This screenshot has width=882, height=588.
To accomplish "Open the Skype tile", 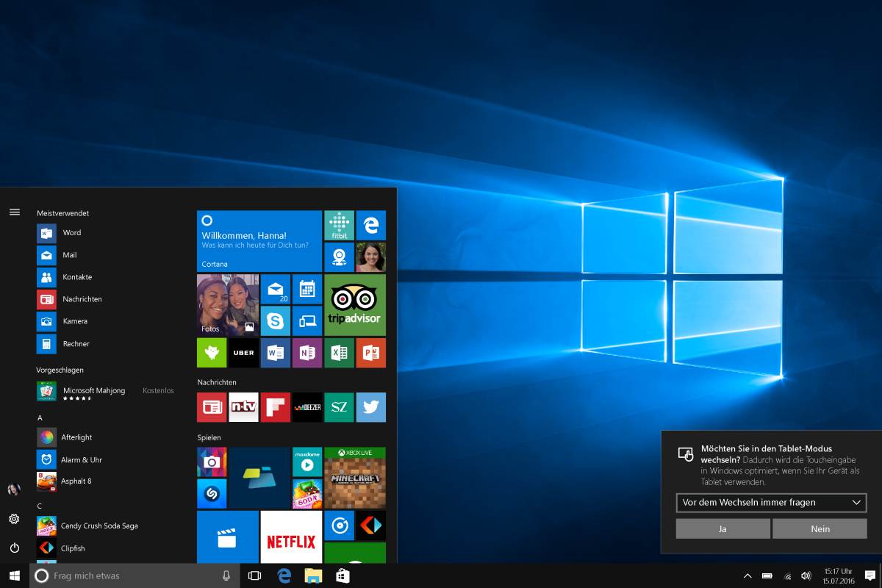I will click(x=276, y=321).
